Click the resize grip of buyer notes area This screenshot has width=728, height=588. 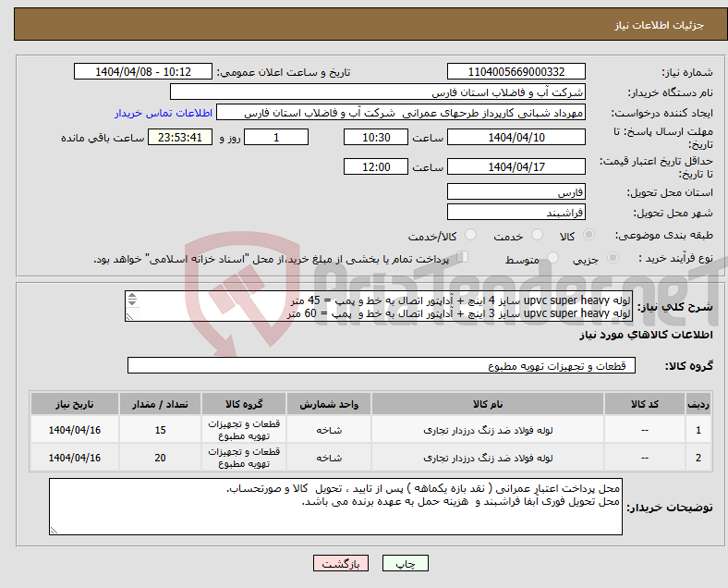[54, 530]
